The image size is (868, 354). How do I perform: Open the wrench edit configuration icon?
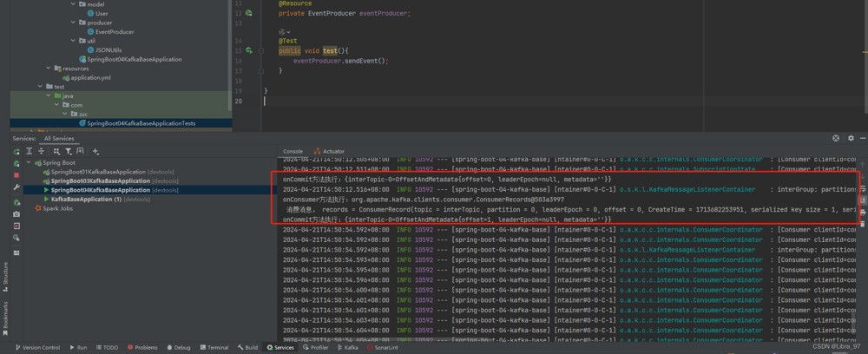[x=16, y=187]
